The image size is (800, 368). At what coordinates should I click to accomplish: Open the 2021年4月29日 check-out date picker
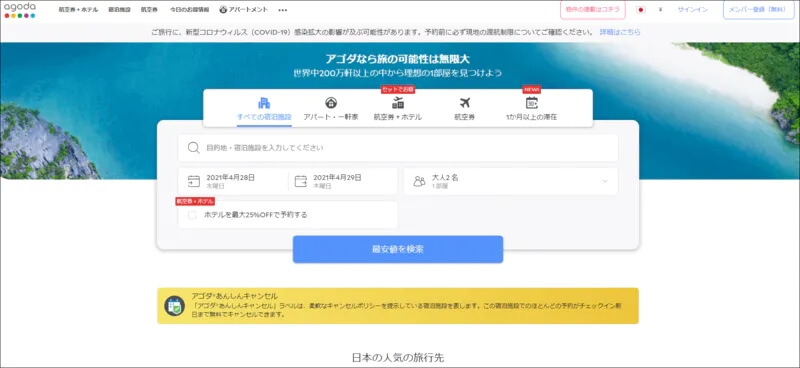tap(343, 181)
